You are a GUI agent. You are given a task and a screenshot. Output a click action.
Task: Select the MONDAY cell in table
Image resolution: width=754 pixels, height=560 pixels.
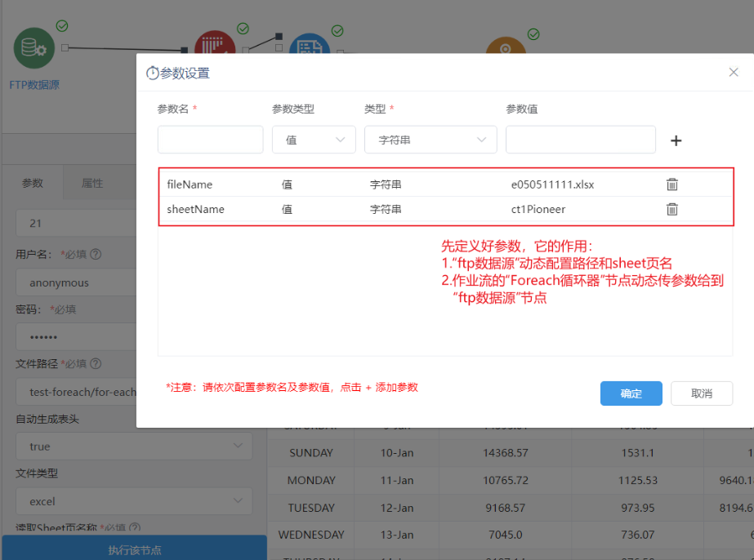311,480
